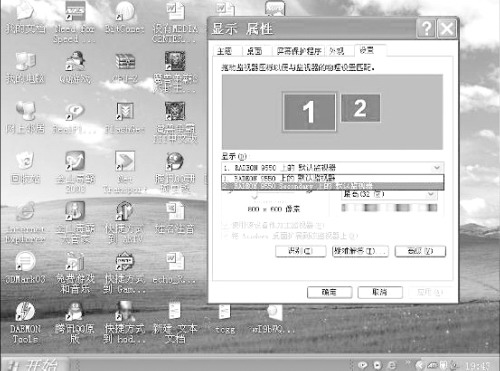Launch the 3DMark03 desktop shortcut
Image resolution: width=500 pixels, height=371 pixels.
click(x=25, y=267)
